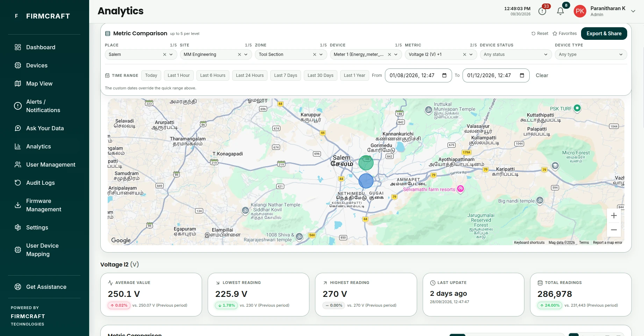The image size is (644, 336).
Task: Open calendar picker in To date field
Action: (x=522, y=75)
